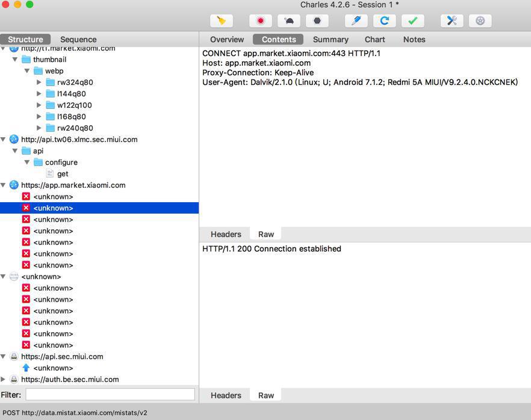The image size is (531, 420).
Task: Click the webp folder icon
Action: 39,71
